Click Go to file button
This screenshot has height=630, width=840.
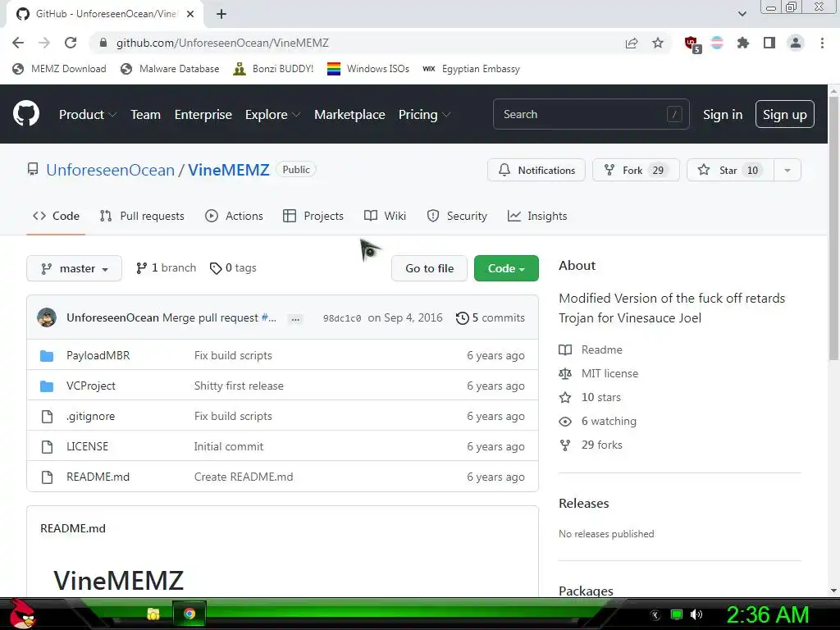coord(429,268)
